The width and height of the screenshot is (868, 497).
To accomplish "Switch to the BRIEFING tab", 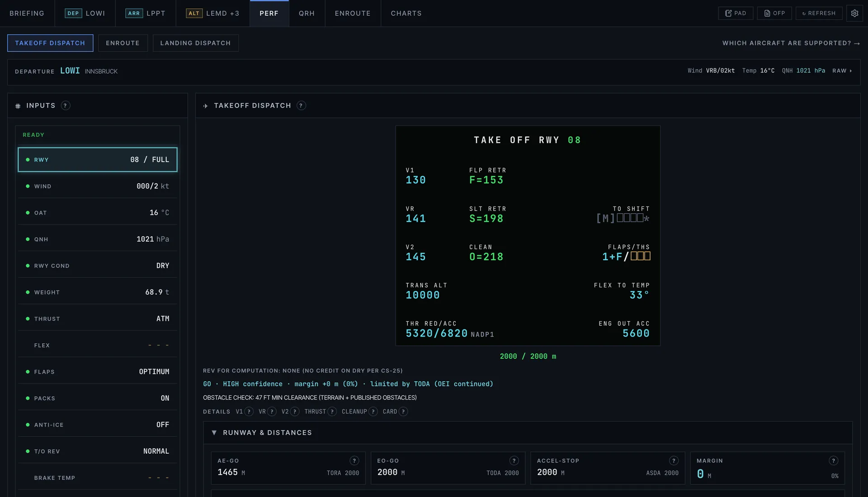I will point(27,14).
